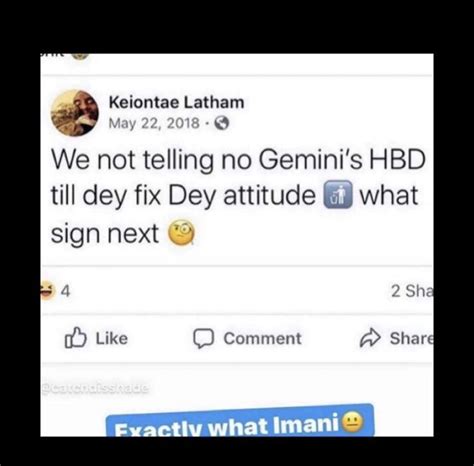Click the speech bubble comment icon

[x=203, y=338]
